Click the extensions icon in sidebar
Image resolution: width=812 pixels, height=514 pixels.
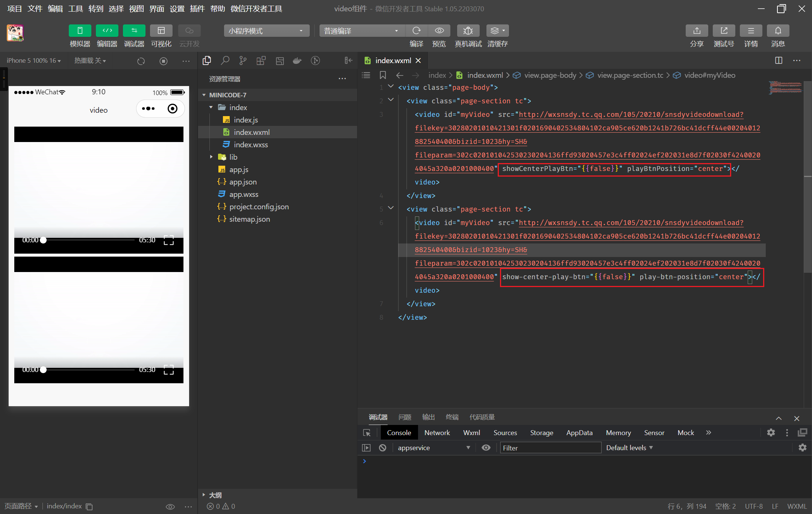(x=261, y=60)
